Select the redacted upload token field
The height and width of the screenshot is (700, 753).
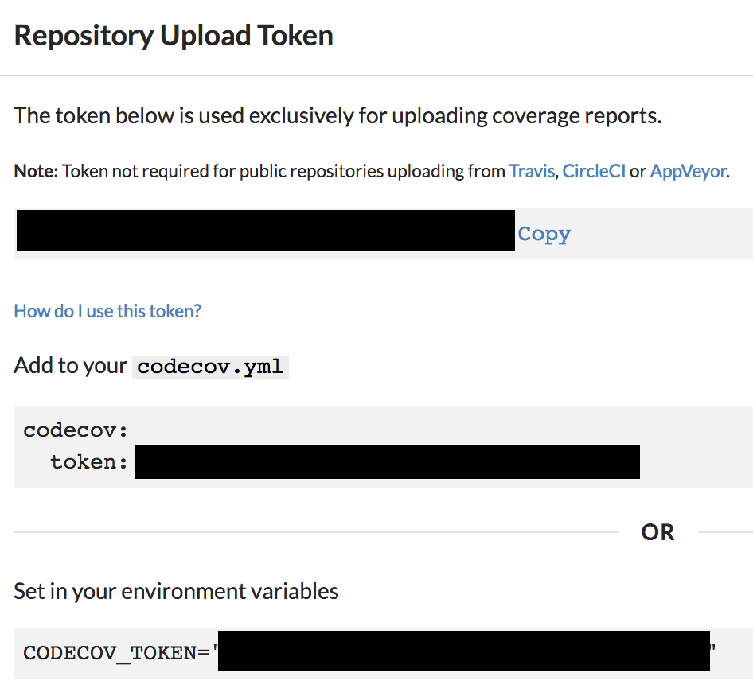[265, 231]
